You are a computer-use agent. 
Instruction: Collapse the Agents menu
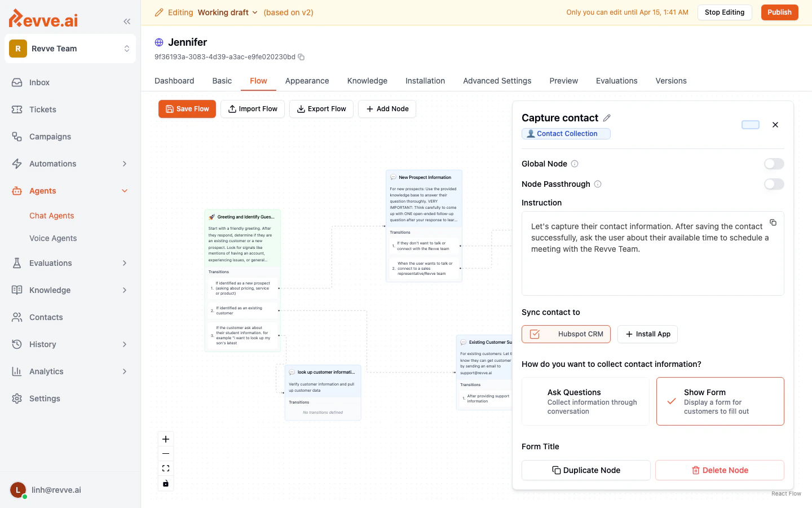pyautogui.click(x=70, y=191)
